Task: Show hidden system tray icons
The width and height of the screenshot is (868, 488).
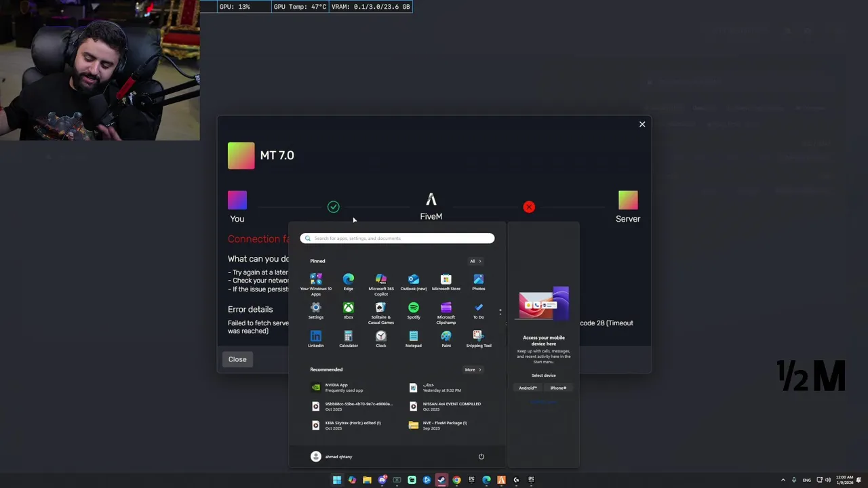Action: point(783,480)
